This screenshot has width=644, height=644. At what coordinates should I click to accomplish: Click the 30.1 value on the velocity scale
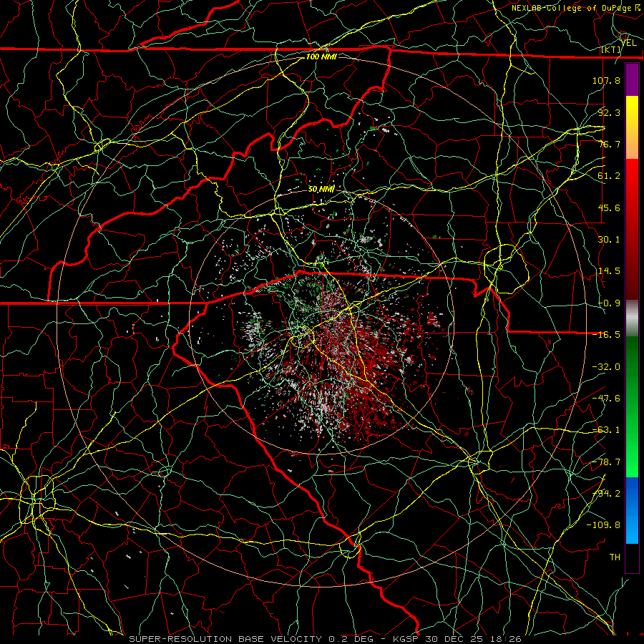point(609,240)
